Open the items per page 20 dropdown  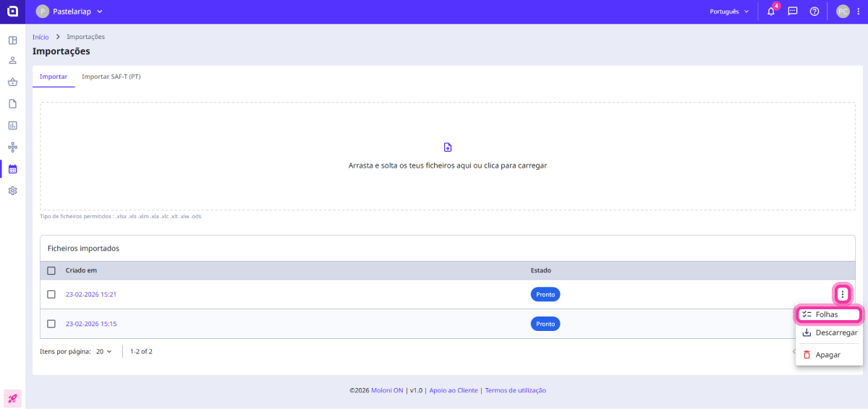coord(104,352)
